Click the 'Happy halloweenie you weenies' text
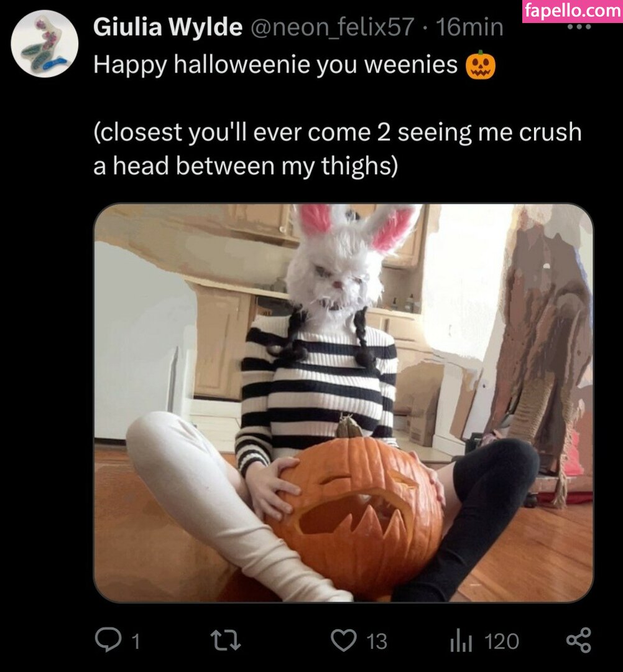The image size is (623, 672). 275,65
